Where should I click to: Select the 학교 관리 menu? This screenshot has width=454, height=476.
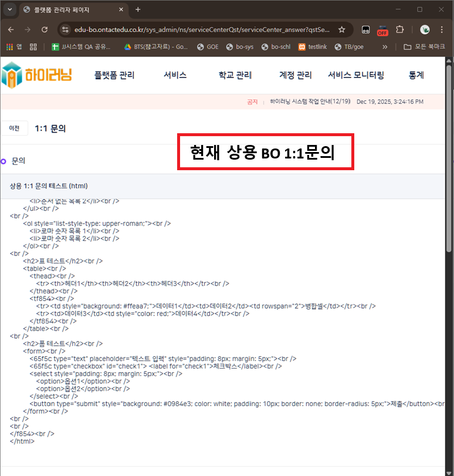click(235, 75)
